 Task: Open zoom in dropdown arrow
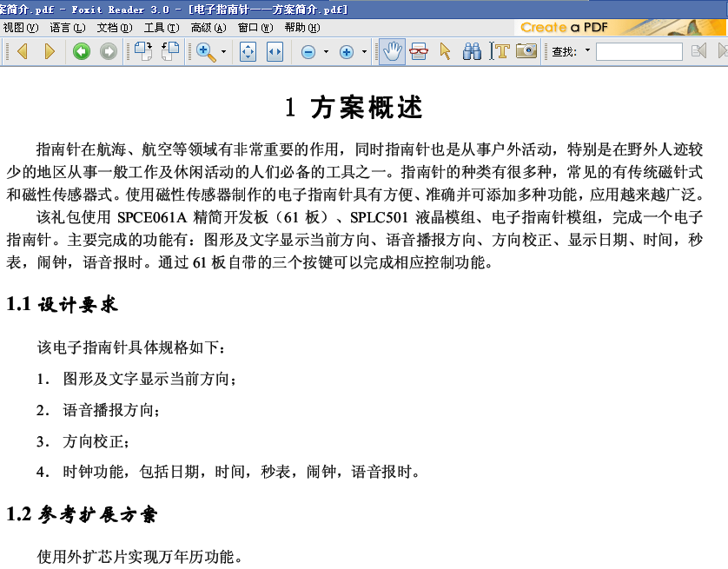pos(365,51)
